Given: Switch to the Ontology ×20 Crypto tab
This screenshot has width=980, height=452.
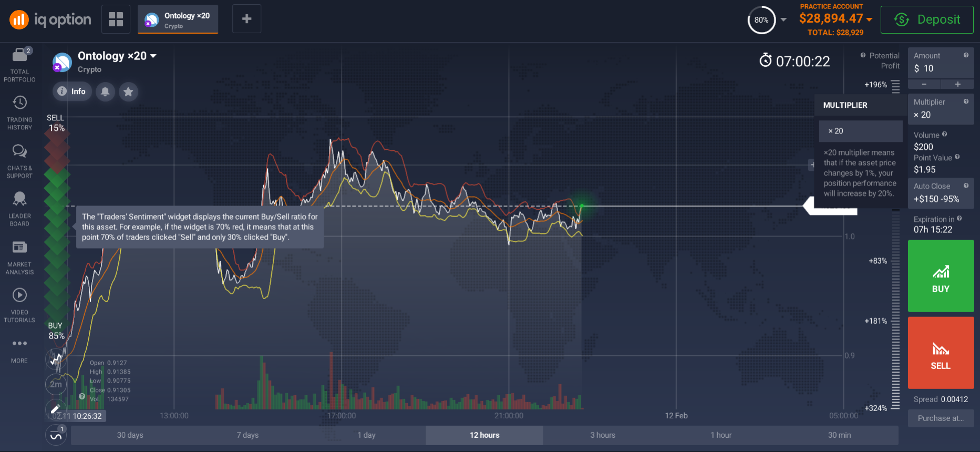Looking at the screenshot, I should (178, 19).
